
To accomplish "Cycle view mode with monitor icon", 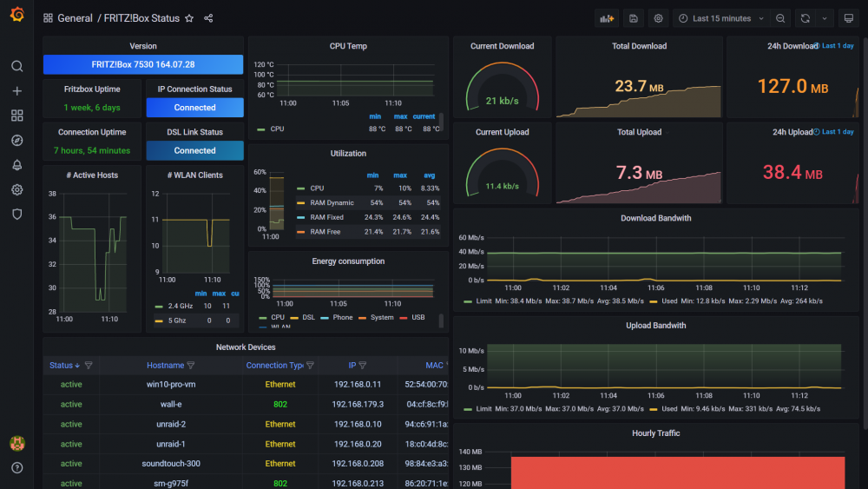I will click(x=849, y=18).
